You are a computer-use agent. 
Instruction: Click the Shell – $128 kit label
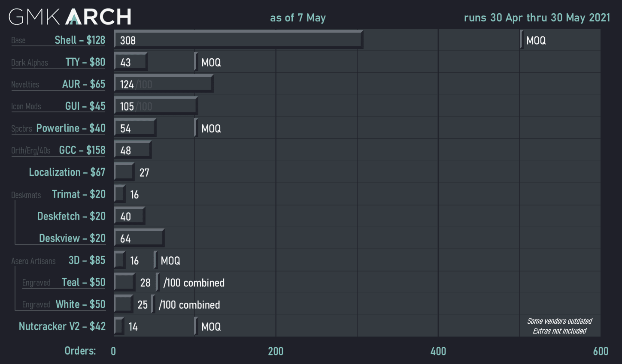[x=79, y=40]
